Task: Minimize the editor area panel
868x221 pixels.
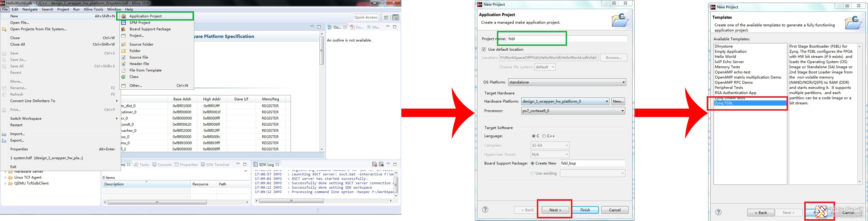Action: point(312,27)
